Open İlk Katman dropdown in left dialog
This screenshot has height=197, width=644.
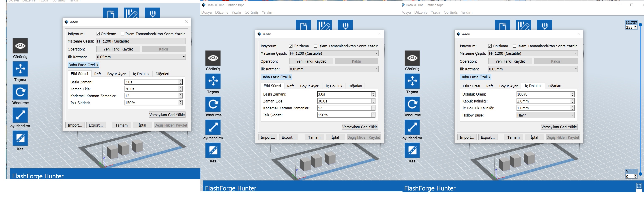141,57
